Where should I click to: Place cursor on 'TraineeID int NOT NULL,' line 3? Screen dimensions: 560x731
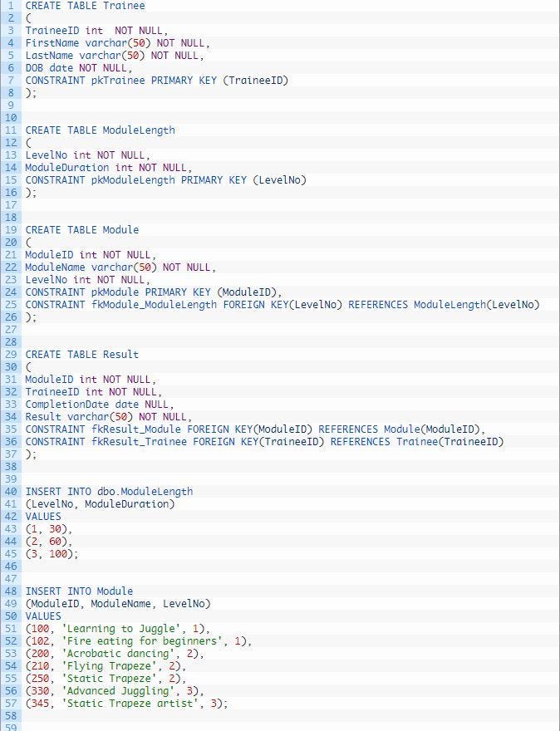tap(96, 31)
